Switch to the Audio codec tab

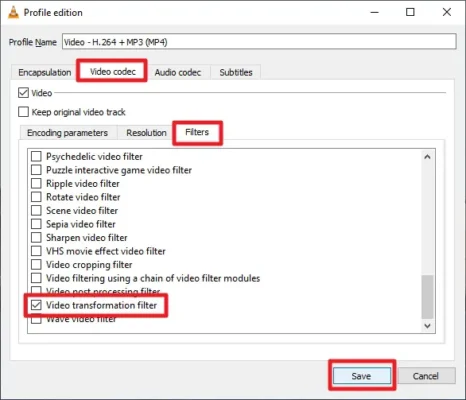point(178,72)
